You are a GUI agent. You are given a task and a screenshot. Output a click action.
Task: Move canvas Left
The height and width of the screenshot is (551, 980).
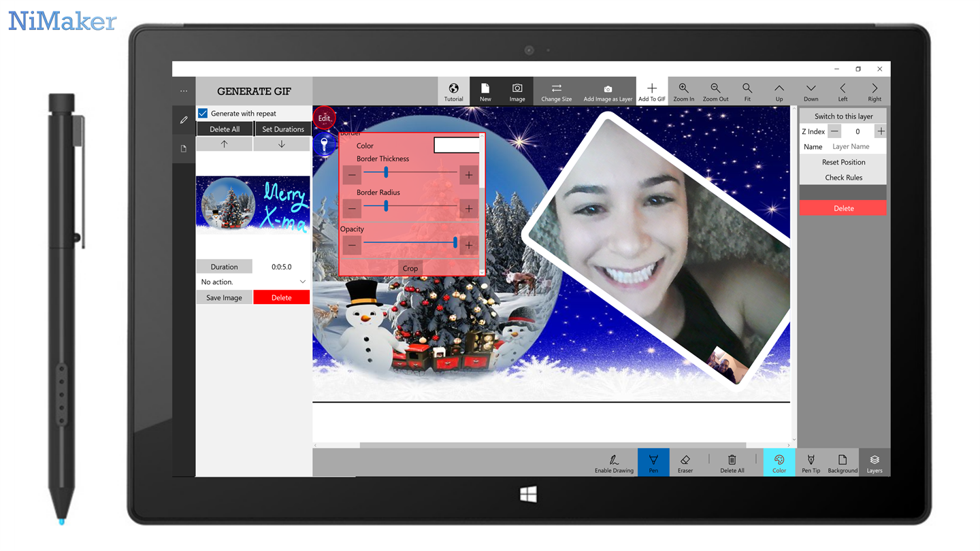843,91
